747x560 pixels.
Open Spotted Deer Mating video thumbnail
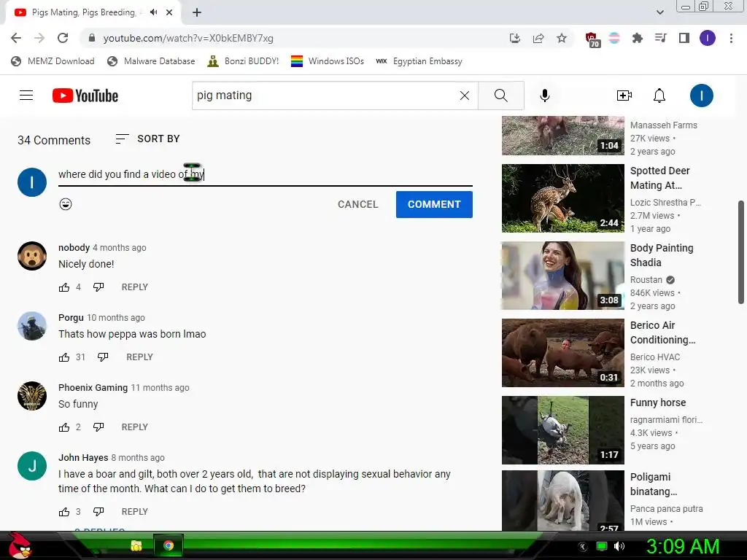[x=562, y=198]
